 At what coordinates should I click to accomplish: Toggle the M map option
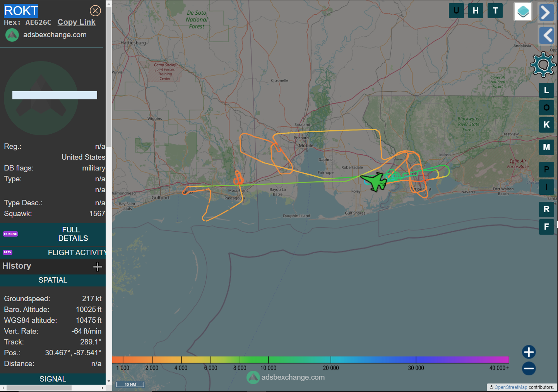click(546, 147)
